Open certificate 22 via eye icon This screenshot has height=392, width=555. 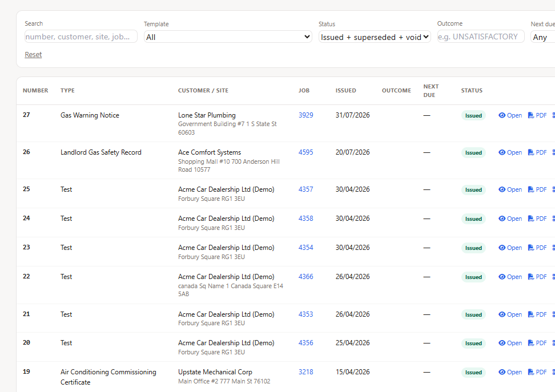tap(510, 277)
